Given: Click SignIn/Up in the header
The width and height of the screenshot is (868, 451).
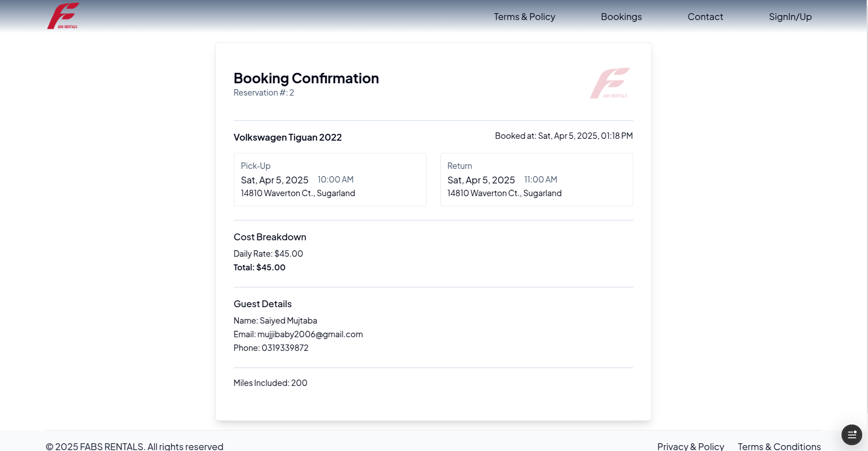Looking at the screenshot, I should [x=790, y=17].
